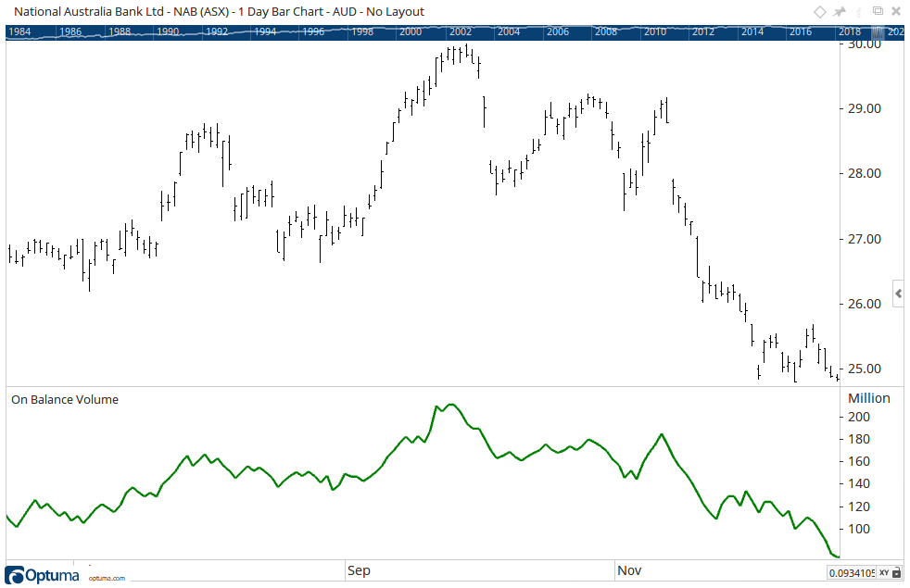Image resolution: width=910 pixels, height=588 pixels.
Task: Click the greyed link icon beside the pushpin
Action: click(x=858, y=12)
